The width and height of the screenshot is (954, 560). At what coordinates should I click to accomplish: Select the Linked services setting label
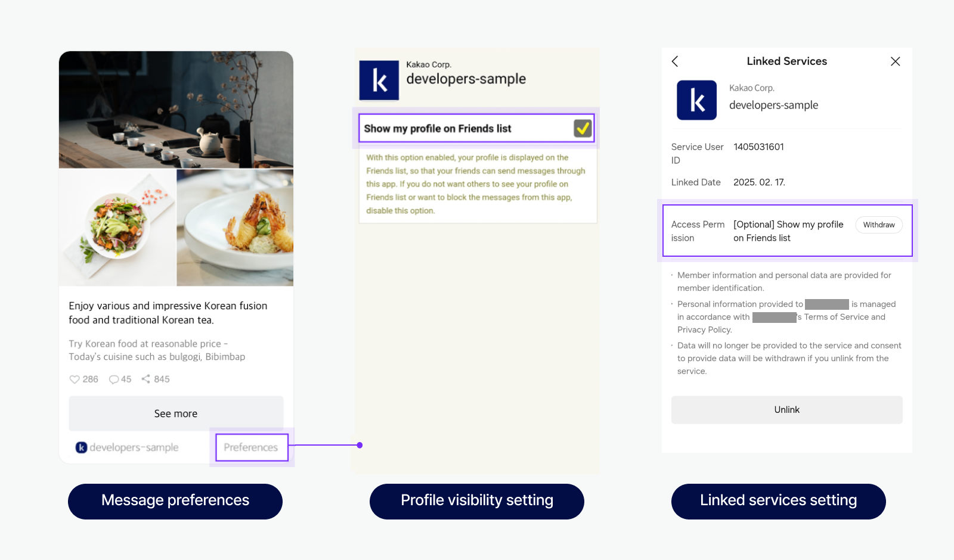click(x=778, y=501)
